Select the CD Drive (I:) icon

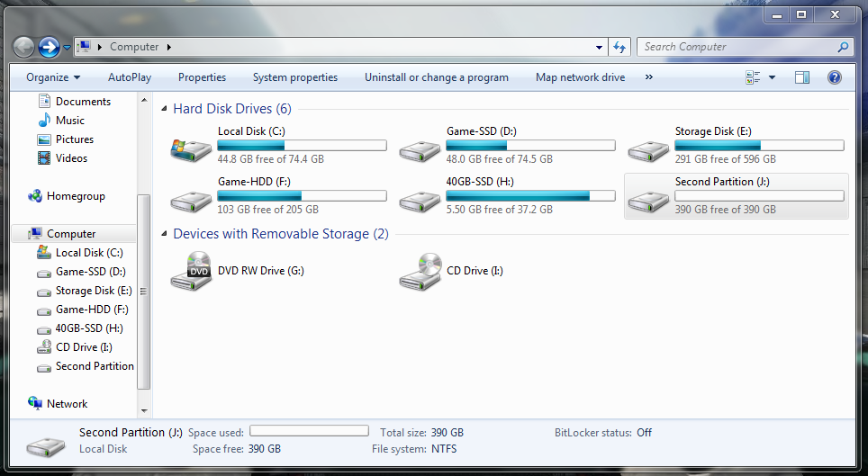pos(420,271)
